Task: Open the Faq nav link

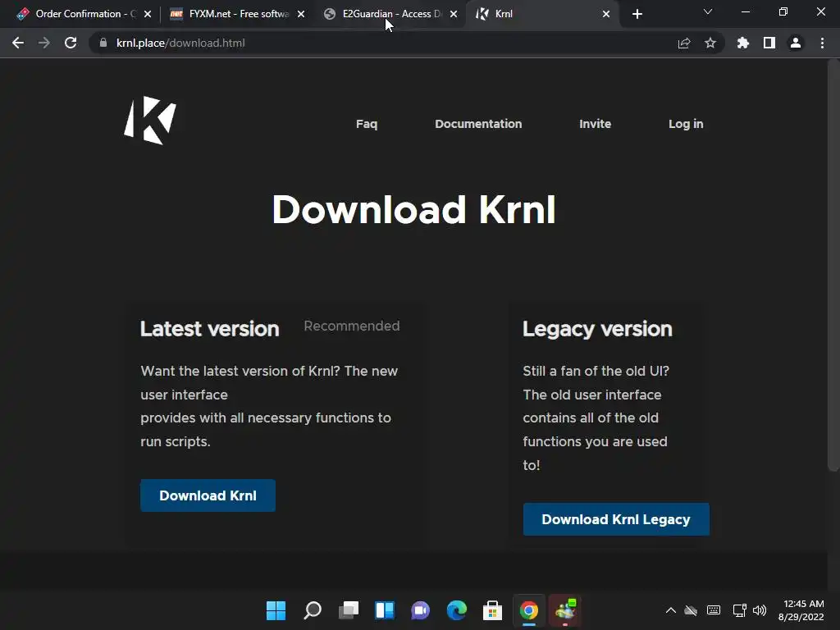Action: [x=367, y=124]
